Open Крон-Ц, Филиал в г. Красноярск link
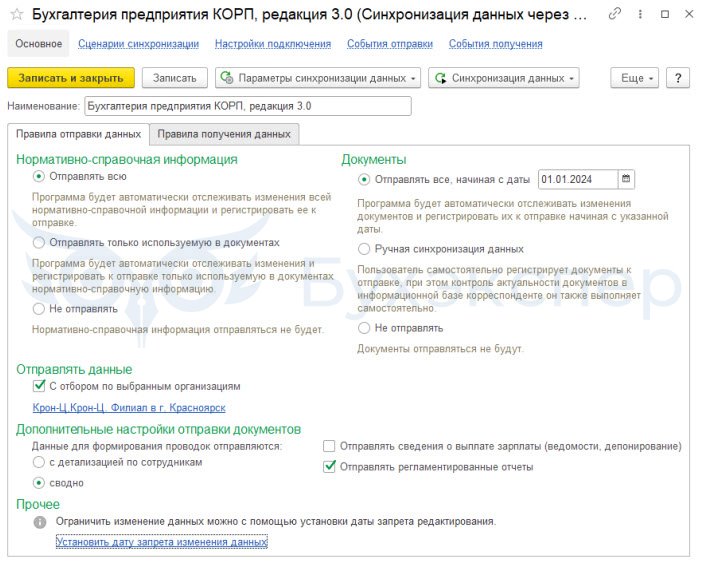The width and height of the screenshot is (703, 564). (129, 408)
